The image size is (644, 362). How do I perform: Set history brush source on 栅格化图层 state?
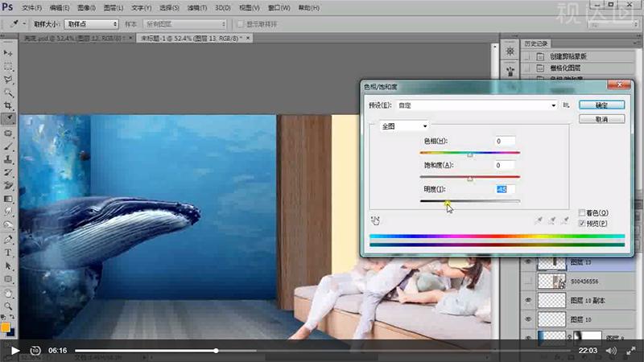coord(527,68)
